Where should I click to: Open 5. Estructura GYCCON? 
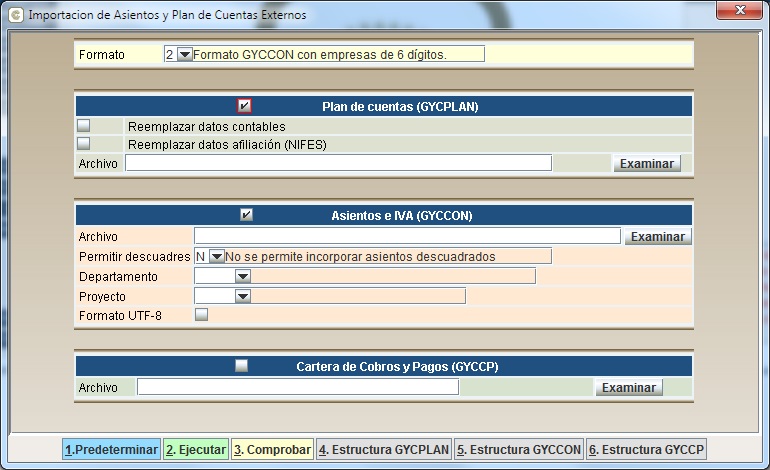click(519, 449)
